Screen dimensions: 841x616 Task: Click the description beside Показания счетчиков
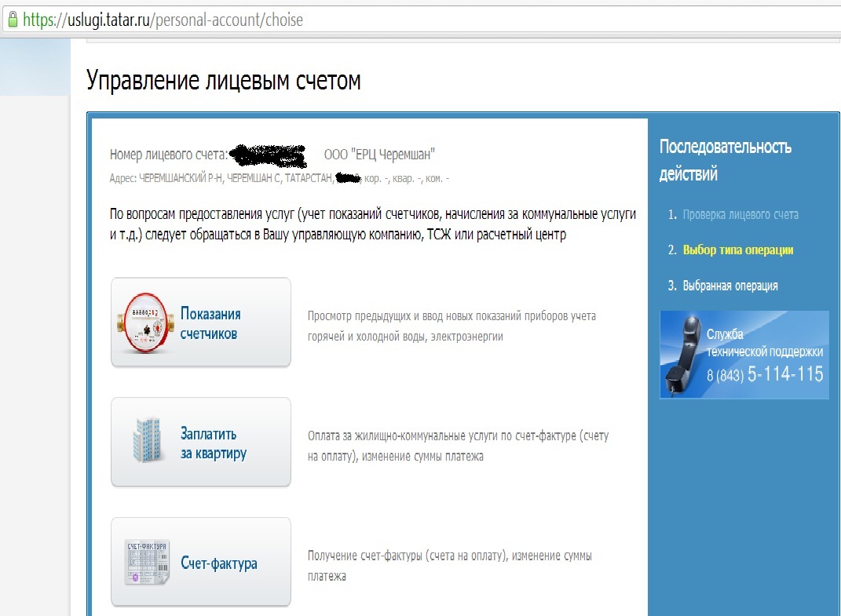tap(452, 326)
